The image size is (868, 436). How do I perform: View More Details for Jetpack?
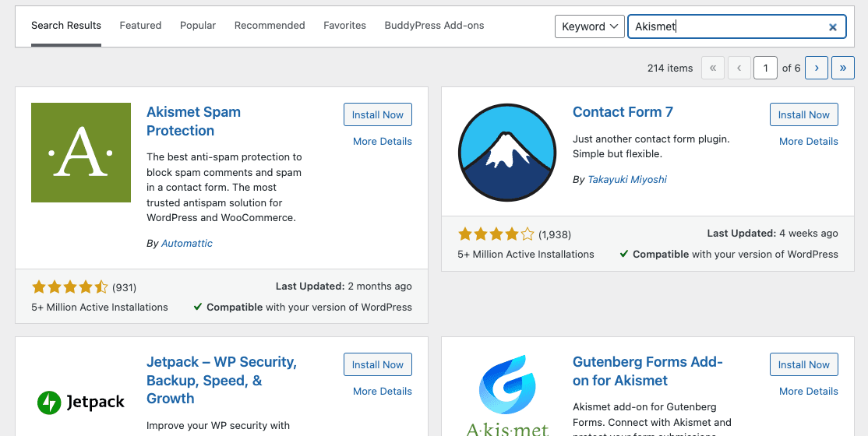(x=383, y=391)
